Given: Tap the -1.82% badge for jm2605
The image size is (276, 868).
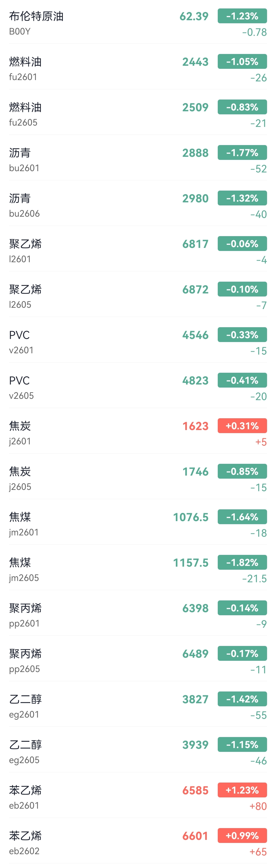Looking at the screenshot, I should (242, 562).
